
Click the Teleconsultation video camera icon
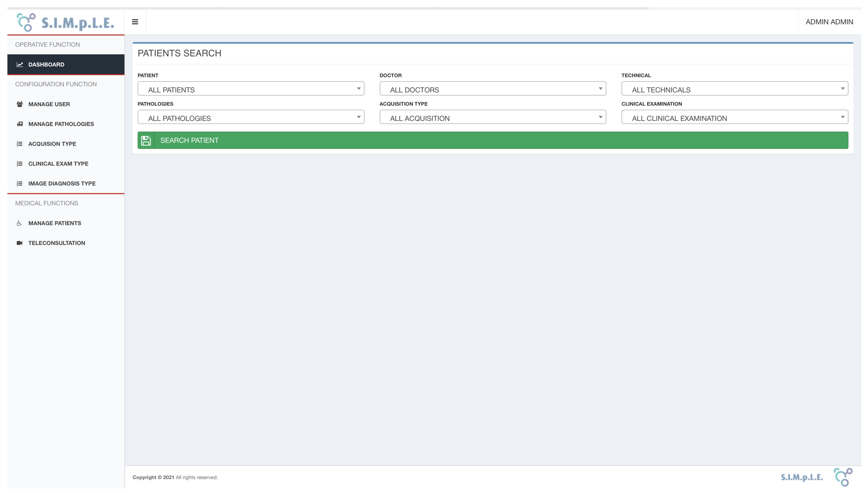click(20, 243)
